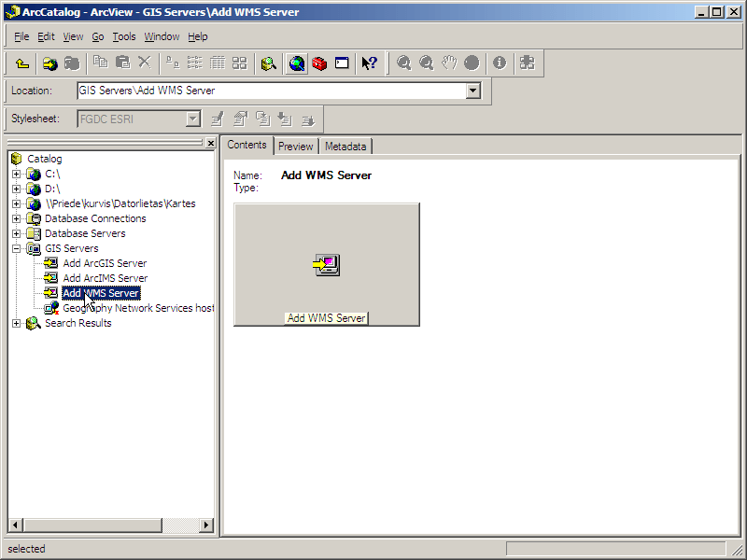The image size is (747, 560).
Task: Expand the \\Priede network folder node
Action: click(x=16, y=203)
